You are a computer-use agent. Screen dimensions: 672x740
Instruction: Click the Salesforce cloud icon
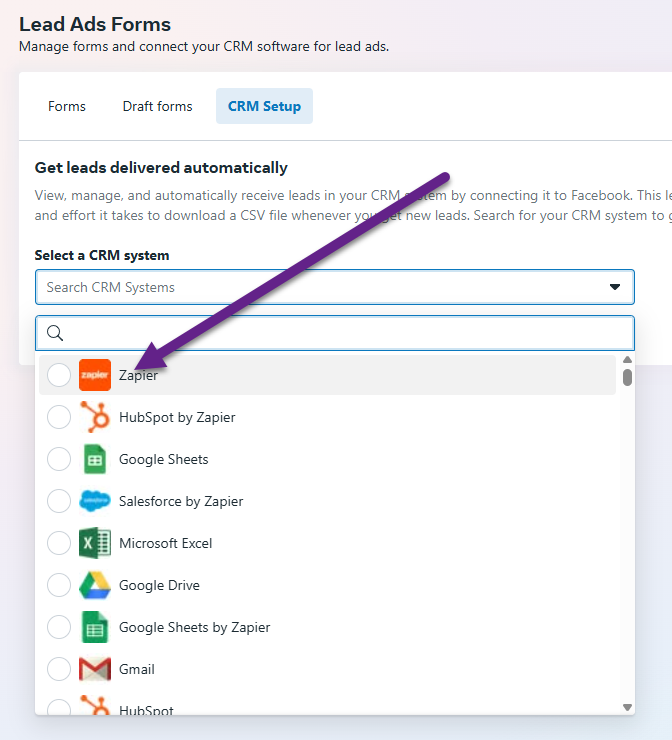[95, 501]
